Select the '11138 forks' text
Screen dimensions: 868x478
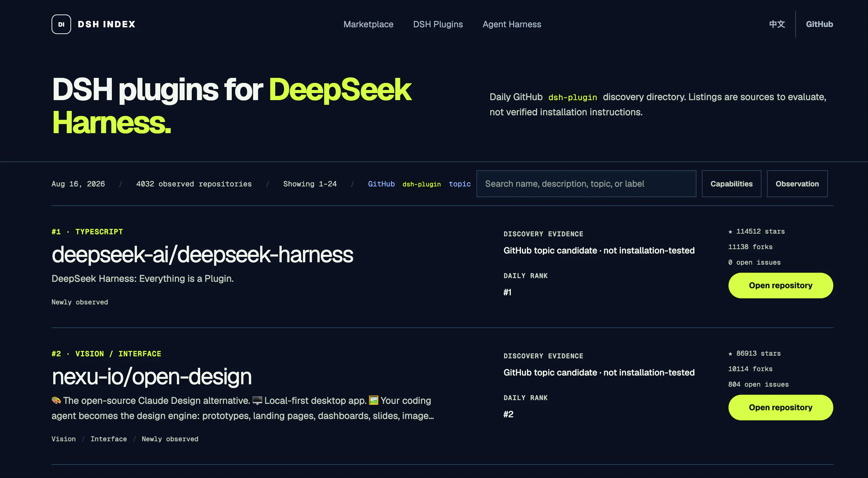750,247
